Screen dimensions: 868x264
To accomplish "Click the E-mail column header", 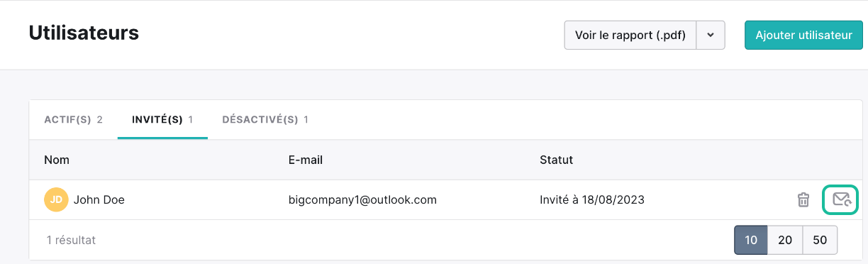I will [x=306, y=160].
